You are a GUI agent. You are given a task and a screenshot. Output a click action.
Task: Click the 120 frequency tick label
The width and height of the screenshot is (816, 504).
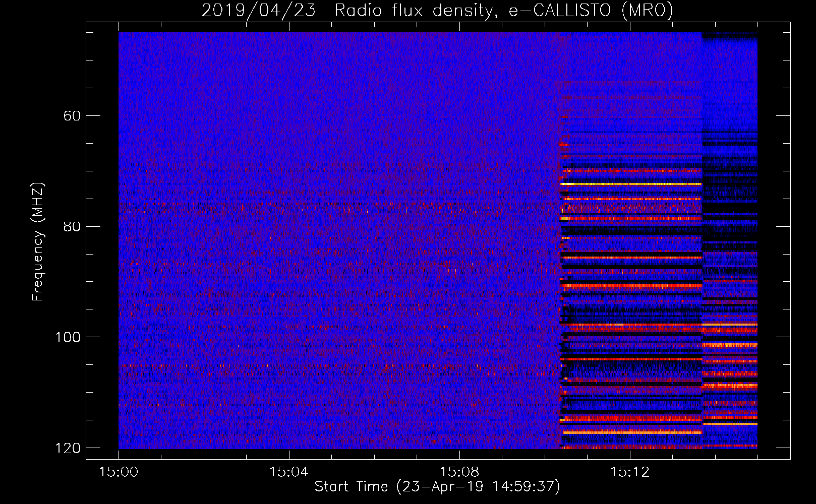click(68, 448)
